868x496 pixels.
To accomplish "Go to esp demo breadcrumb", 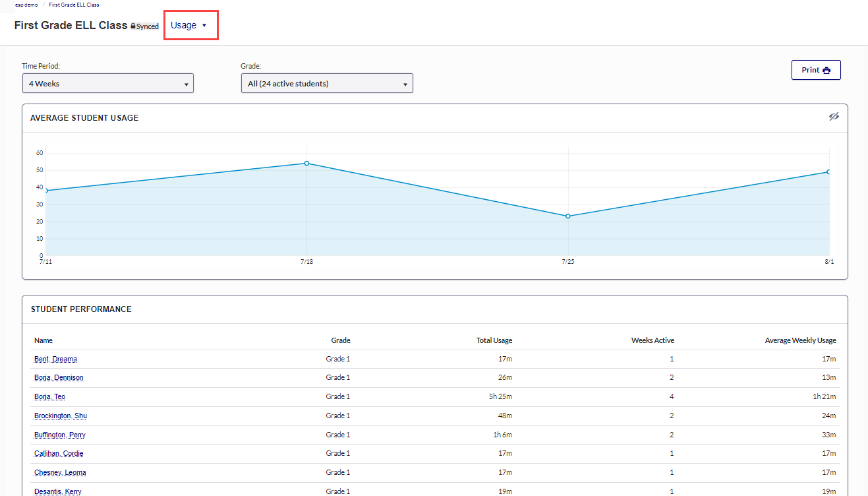I will (x=26, y=5).
